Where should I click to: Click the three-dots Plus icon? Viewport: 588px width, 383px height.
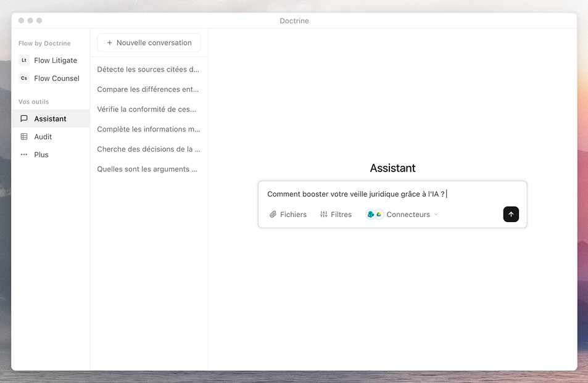(24, 154)
